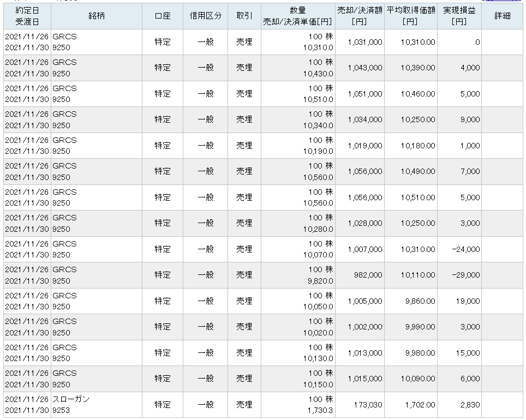Select the 19,000 realized profit cell

468,301
